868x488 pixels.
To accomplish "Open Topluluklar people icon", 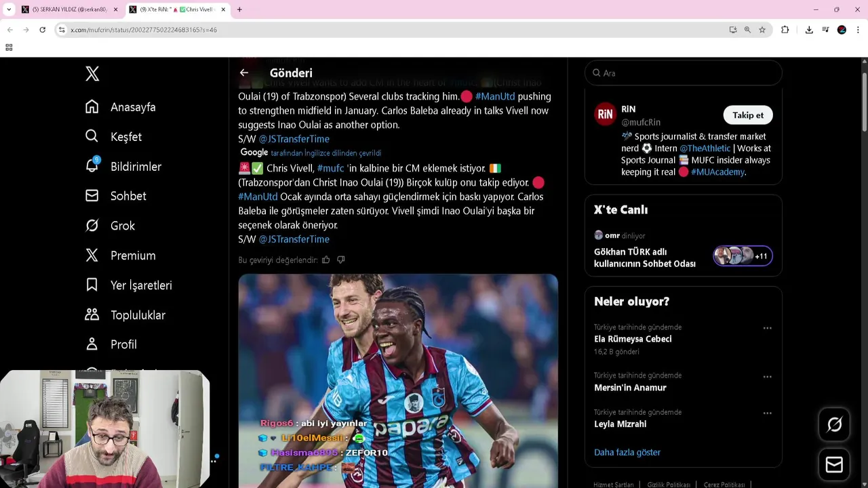I will (x=92, y=314).
